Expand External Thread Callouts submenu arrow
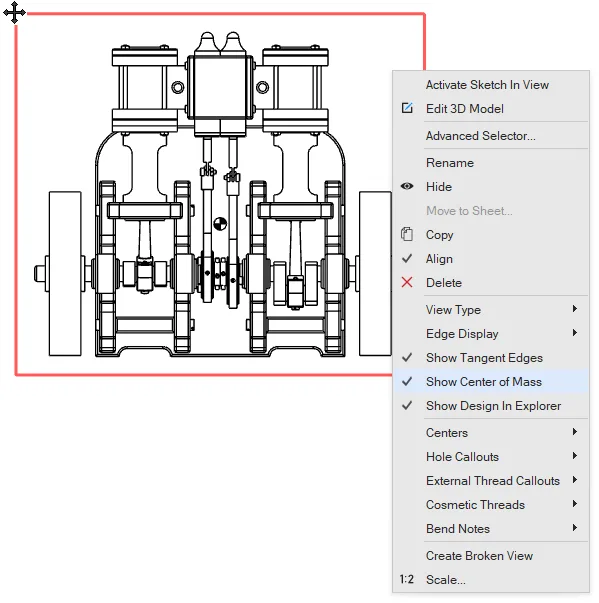The image size is (599, 603). (x=575, y=480)
